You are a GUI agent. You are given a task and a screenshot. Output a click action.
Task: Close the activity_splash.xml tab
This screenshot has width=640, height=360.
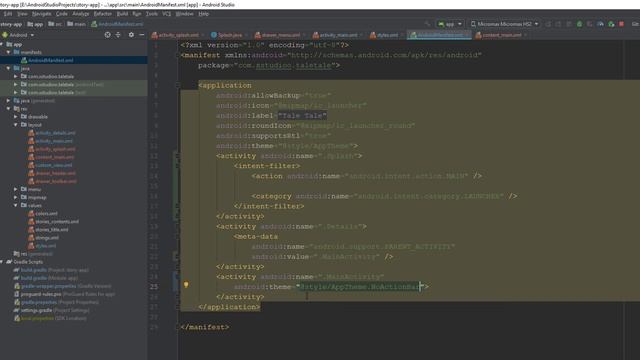click(203, 35)
